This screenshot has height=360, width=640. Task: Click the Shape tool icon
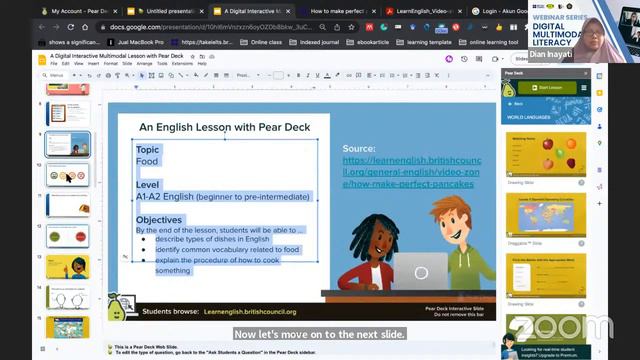[x=171, y=76]
